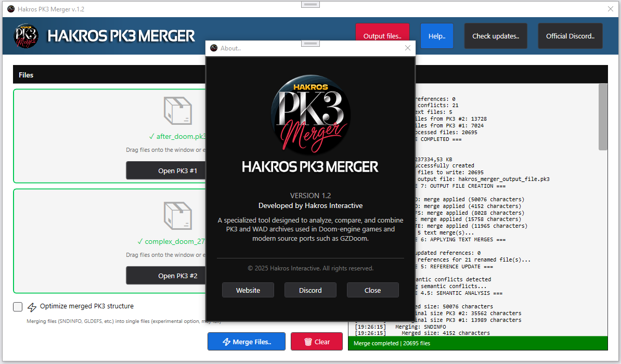
Task: Click the grip handle atop main window
Action: (310, 4)
